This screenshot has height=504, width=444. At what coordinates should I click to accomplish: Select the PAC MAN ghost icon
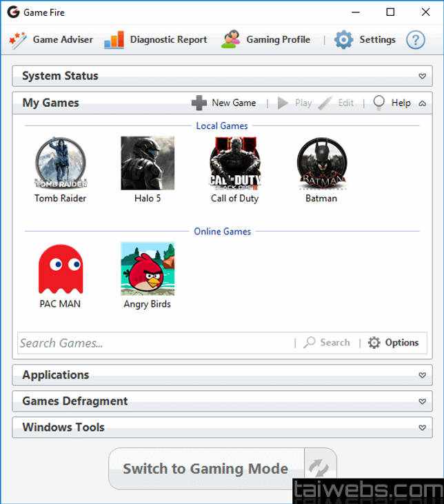[61, 269]
